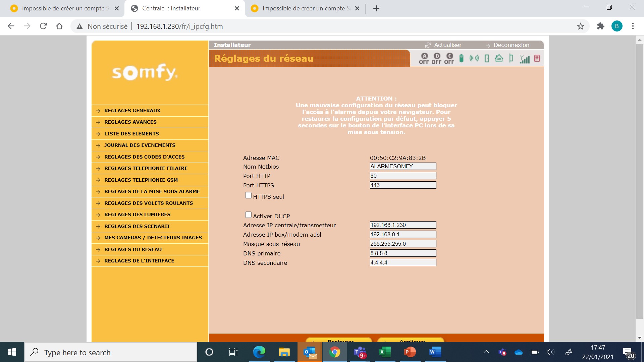Click the green battery status icon
Viewport: 644px width, 362px height.
462,58
